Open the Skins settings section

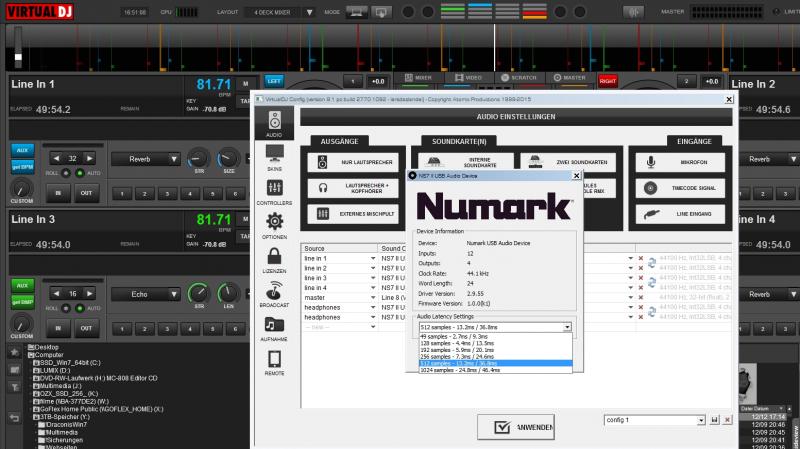274,157
